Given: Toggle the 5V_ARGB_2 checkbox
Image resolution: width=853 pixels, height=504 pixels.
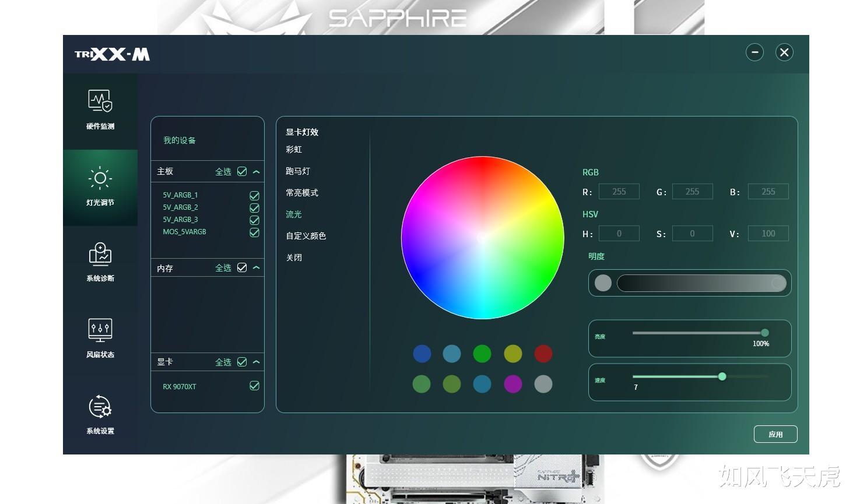Looking at the screenshot, I should (254, 208).
